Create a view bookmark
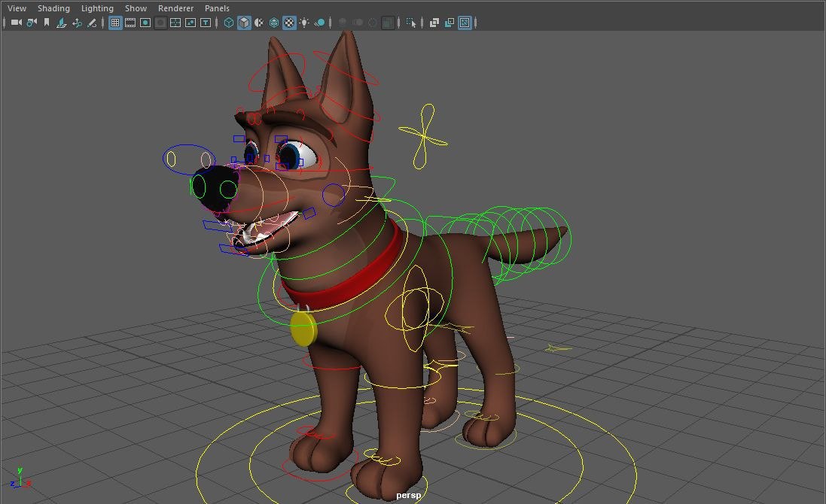Screen dimensions: 826x504 (x=47, y=23)
